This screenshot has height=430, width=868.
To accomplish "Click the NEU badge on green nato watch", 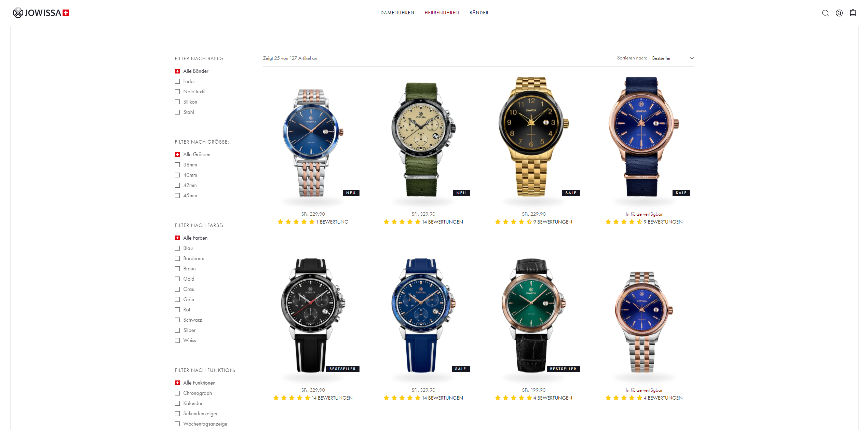I will pyautogui.click(x=461, y=193).
